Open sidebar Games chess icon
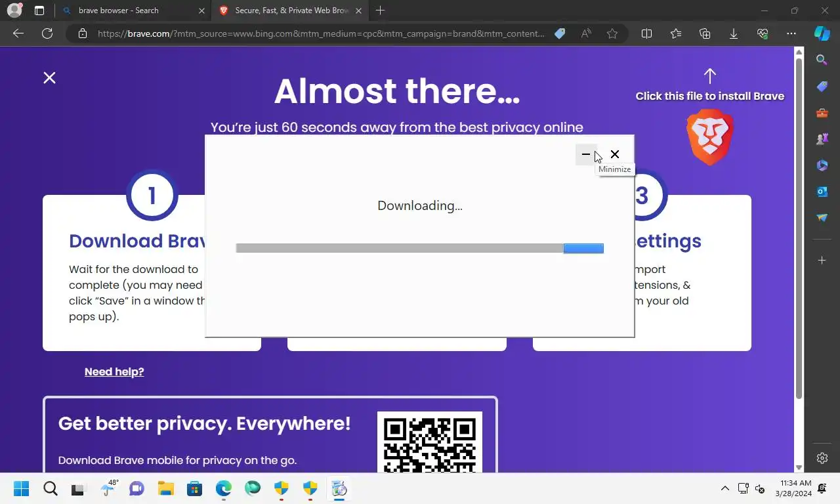This screenshot has height=504, width=840. coord(822,139)
